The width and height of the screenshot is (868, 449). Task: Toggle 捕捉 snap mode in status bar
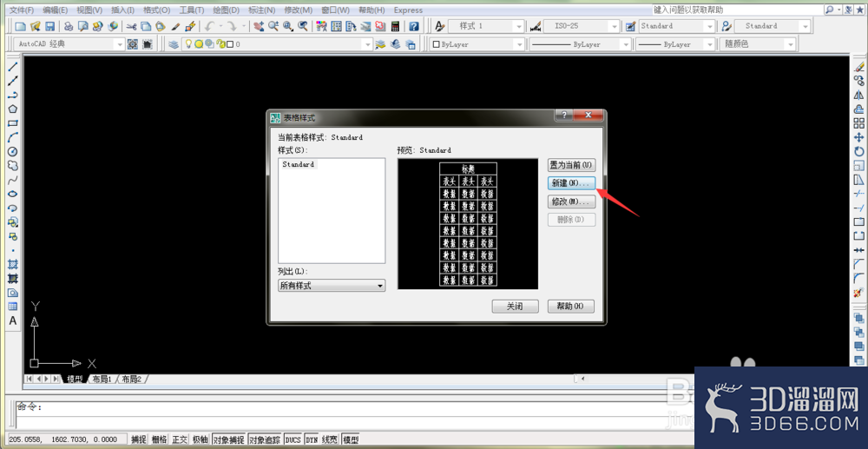[138, 439]
